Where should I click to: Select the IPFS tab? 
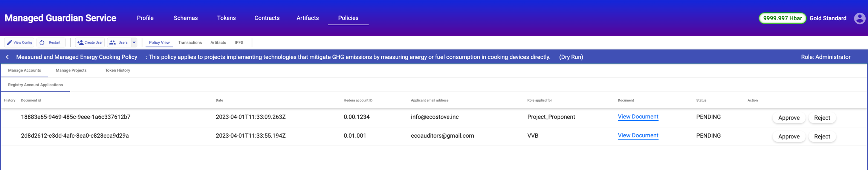tap(239, 42)
